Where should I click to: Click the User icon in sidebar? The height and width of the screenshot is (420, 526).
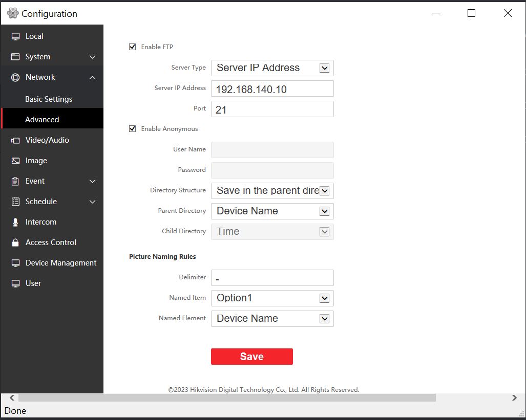tap(15, 283)
